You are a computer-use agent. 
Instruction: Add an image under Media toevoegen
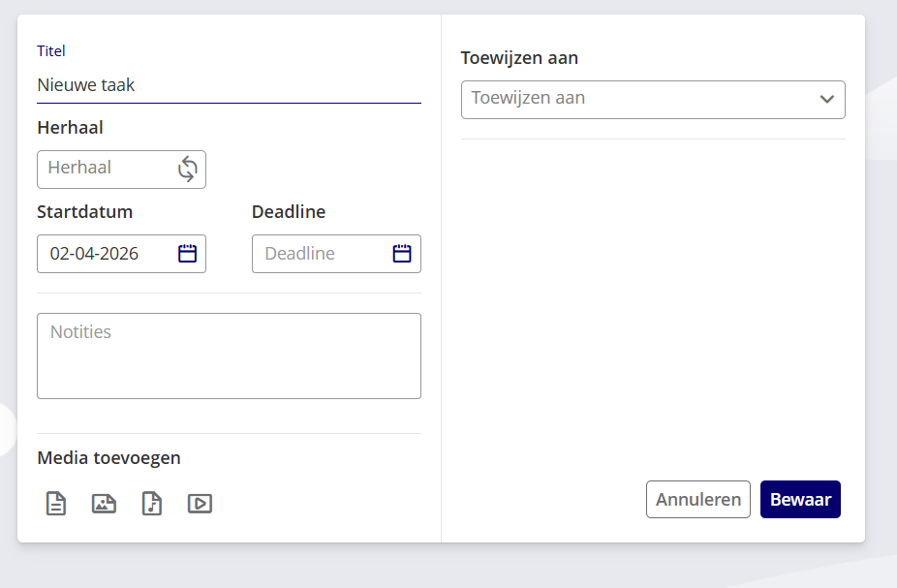tap(104, 504)
